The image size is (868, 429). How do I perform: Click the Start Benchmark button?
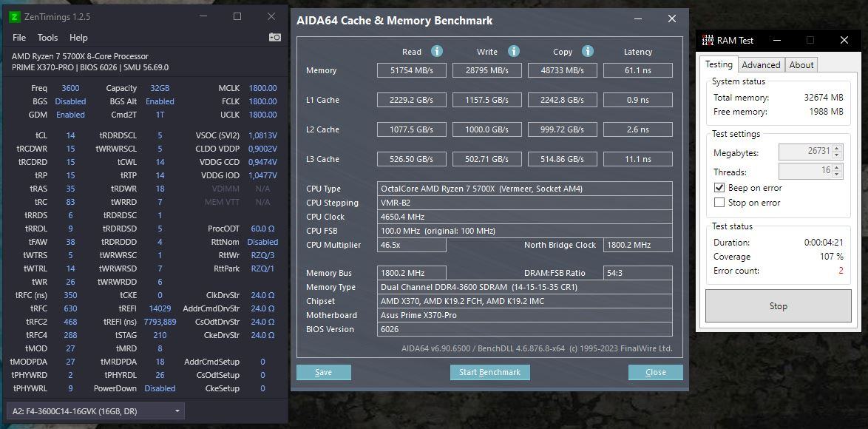coord(490,372)
